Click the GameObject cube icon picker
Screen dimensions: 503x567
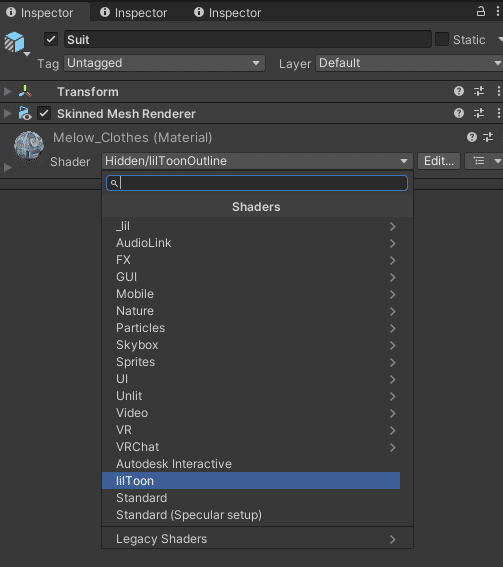point(17,43)
